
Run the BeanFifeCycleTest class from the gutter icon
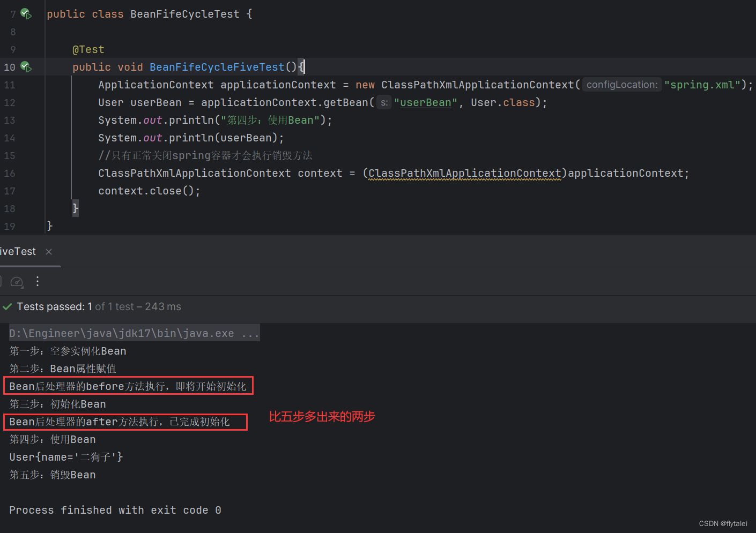tap(26, 14)
